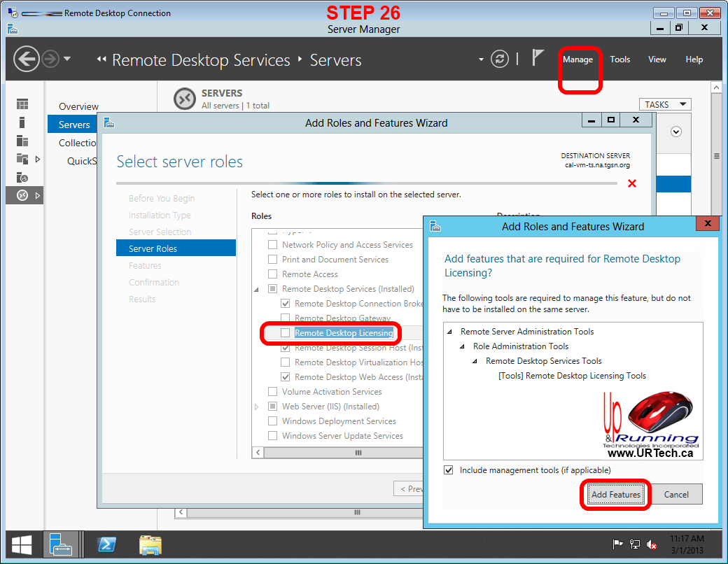728x564 pixels.
Task: Click the refresh icon in the header
Action: (499, 59)
